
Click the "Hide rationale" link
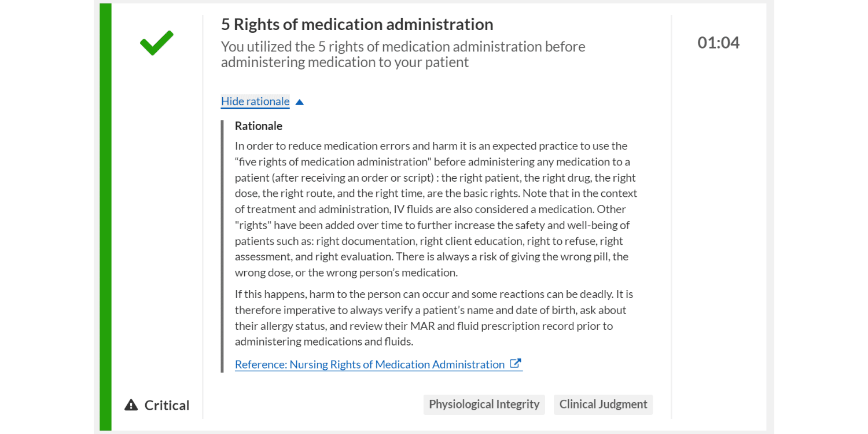(x=255, y=101)
